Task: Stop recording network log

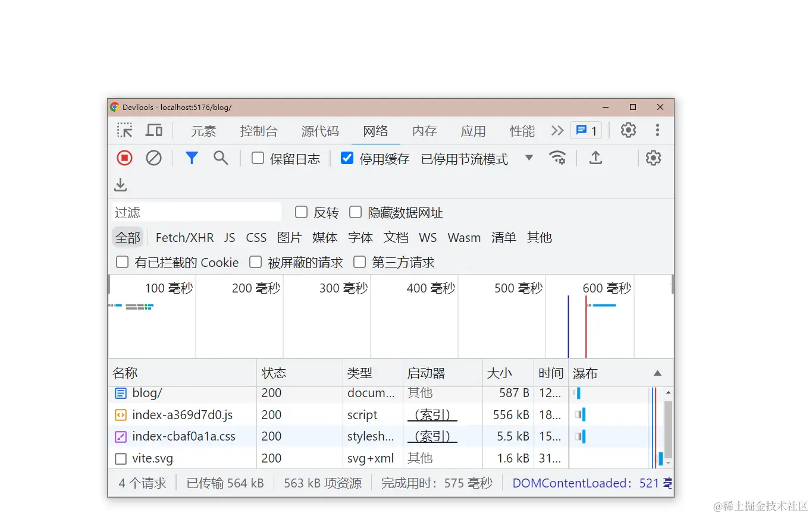Action: click(x=124, y=158)
